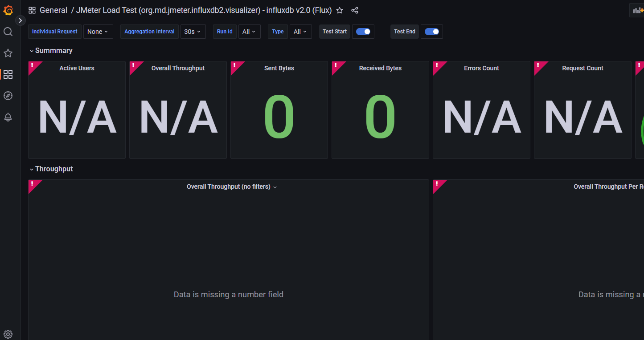Click 'Data is missing a number field' message
Viewport: 644px width, 340px height.
tap(229, 295)
